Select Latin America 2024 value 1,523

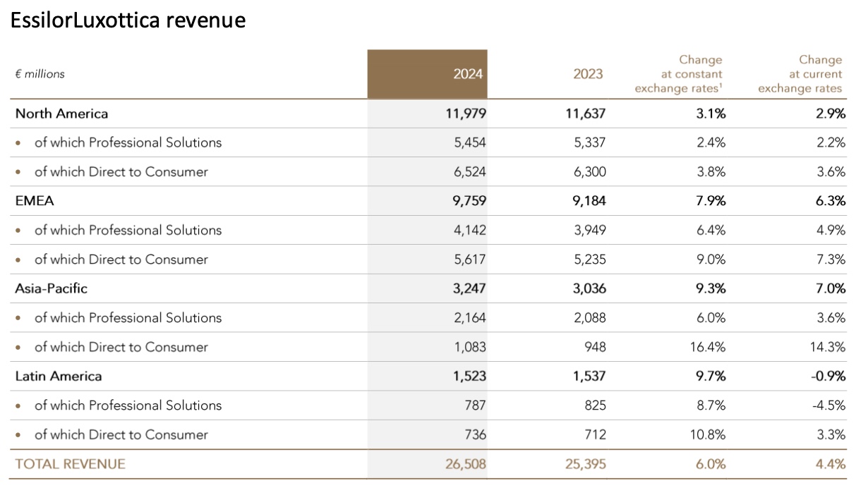471,376
